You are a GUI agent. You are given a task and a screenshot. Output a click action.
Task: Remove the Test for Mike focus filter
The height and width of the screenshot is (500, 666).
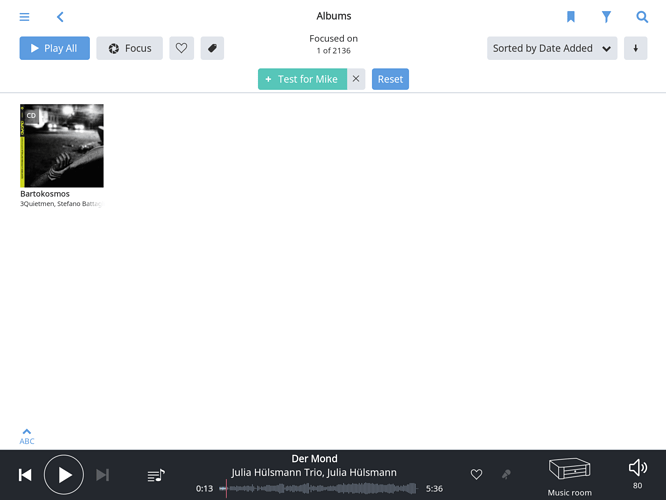pyautogui.click(x=356, y=79)
